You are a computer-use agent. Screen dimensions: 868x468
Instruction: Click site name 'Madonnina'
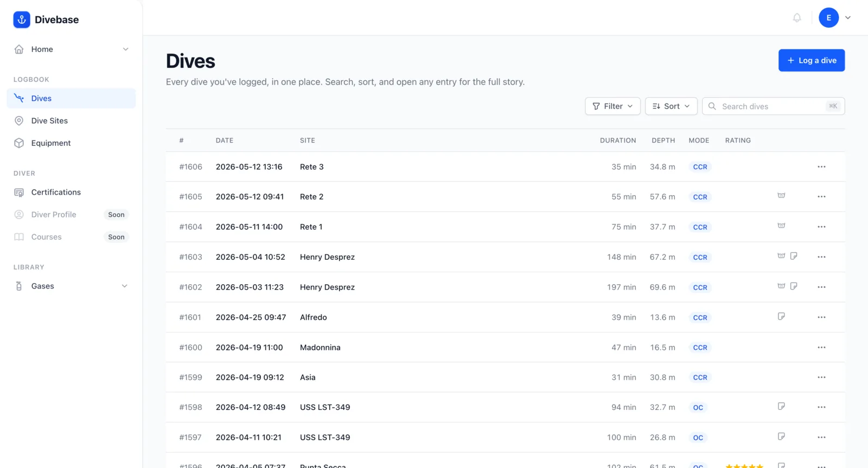pyautogui.click(x=320, y=348)
